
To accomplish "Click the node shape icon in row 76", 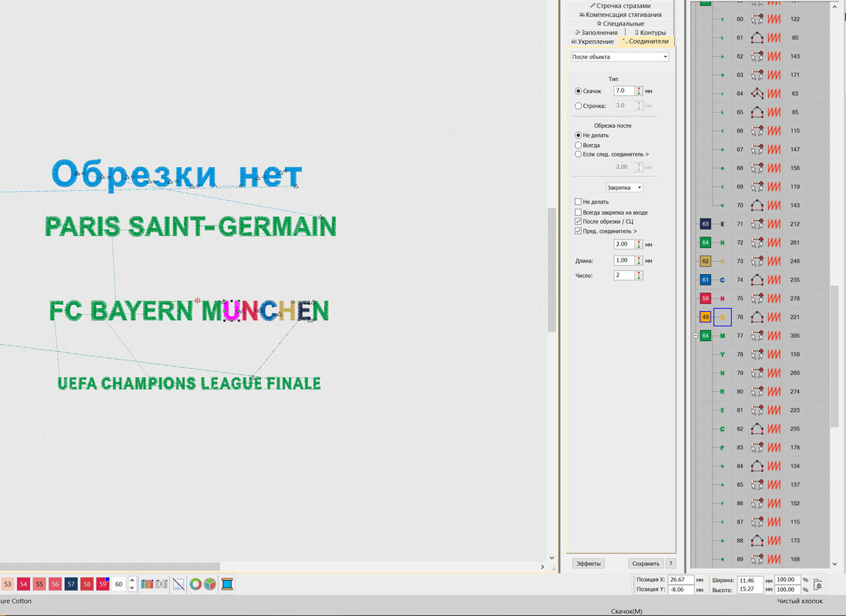I will (757, 317).
